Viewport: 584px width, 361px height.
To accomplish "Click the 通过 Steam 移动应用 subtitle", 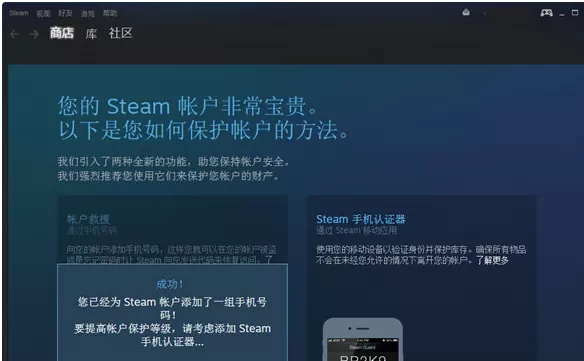I will click(356, 231).
